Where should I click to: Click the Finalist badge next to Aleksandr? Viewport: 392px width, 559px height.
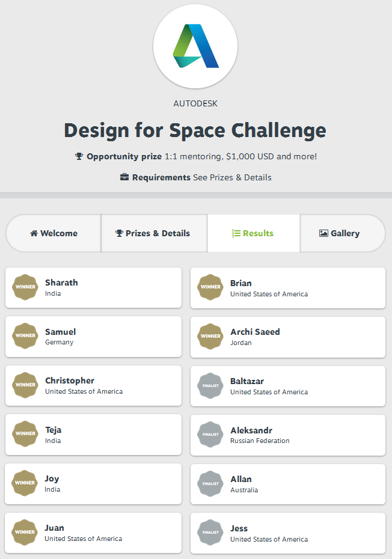click(210, 435)
